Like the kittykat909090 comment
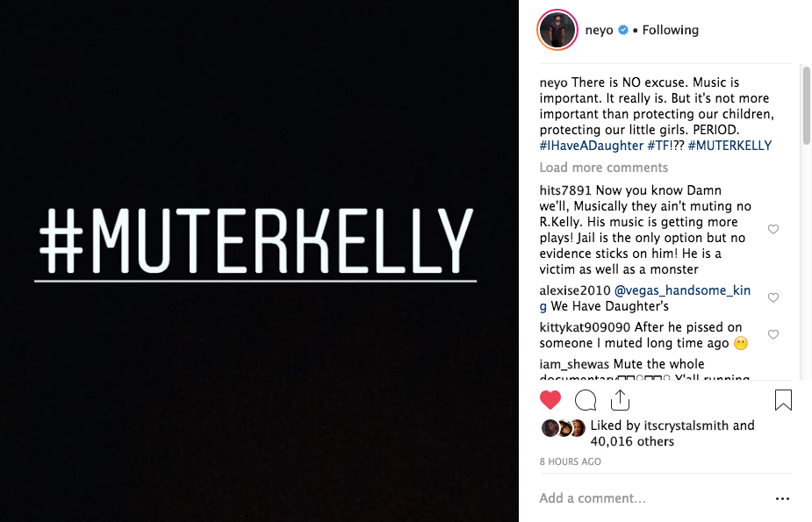 [x=773, y=335]
